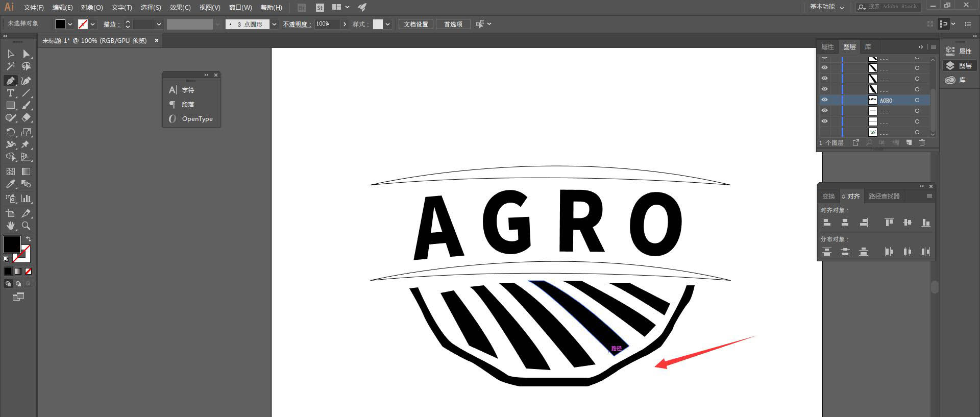
Task: Select the Gradient tool
Action: (x=26, y=171)
